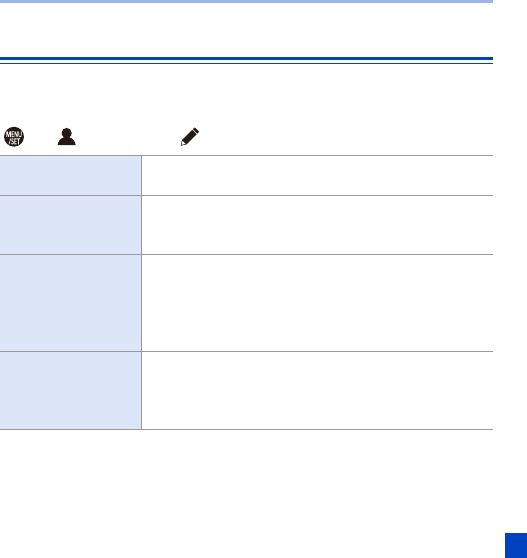Click the white cell in the table's third row
Viewport: 527px width, 558px height.
click(x=317, y=303)
